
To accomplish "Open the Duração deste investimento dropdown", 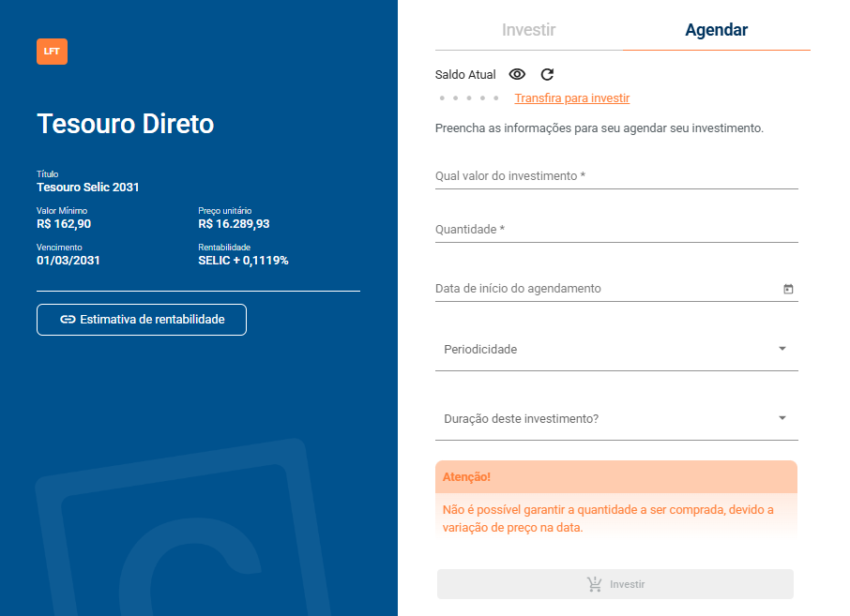I will coord(616,419).
